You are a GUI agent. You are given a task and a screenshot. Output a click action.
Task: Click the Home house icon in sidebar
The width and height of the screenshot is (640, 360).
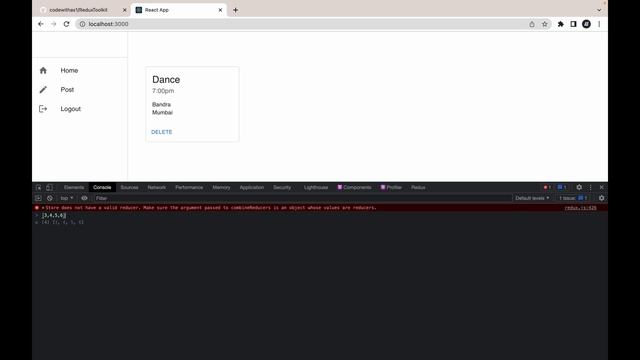coord(43,70)
